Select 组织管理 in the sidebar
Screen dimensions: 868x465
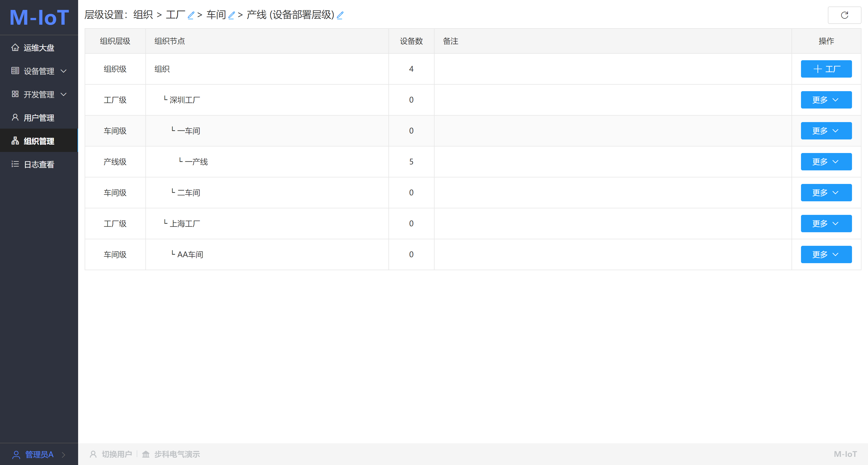[39, 141]
